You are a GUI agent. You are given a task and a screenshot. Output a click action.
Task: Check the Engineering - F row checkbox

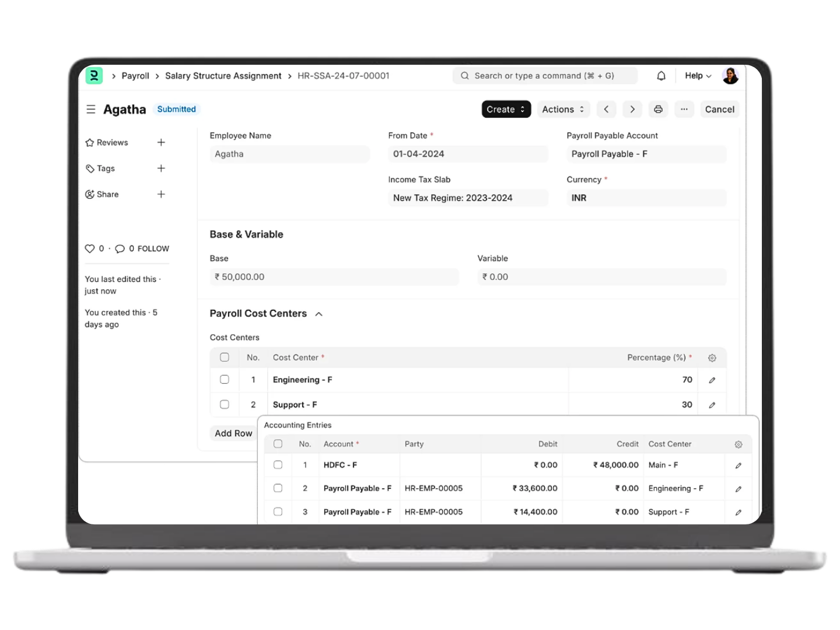point(225,380)
